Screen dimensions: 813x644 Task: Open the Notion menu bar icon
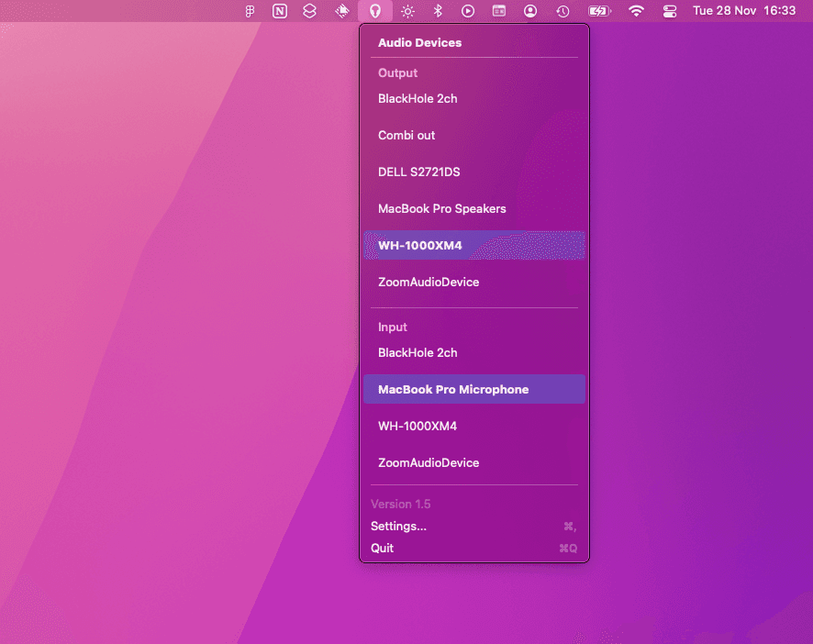click(280, 11)
